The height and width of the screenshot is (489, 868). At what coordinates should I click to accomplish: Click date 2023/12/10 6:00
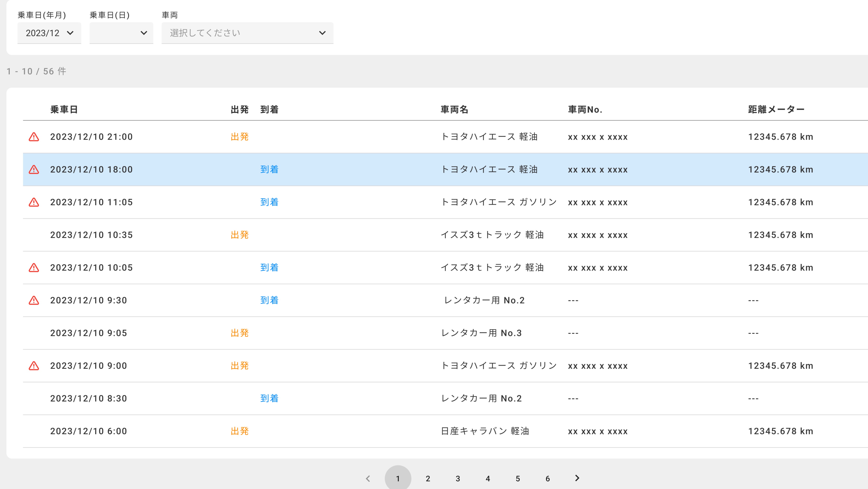[x=89, y=431]
